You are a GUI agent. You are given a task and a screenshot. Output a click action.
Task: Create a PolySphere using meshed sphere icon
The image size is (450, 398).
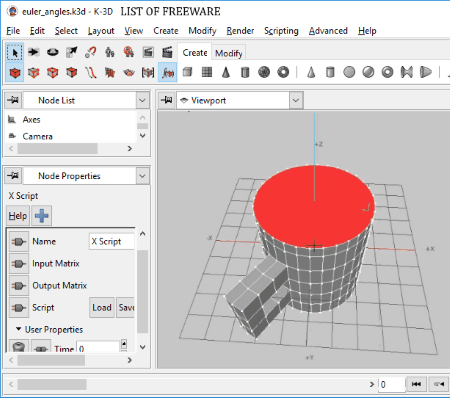[x=264, y=72]
